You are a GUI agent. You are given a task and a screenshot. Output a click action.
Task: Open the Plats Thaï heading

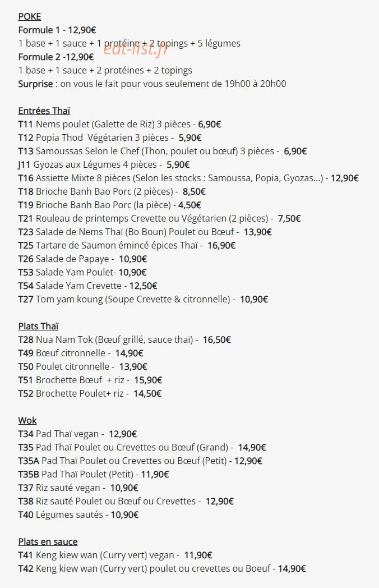(38, 326)
